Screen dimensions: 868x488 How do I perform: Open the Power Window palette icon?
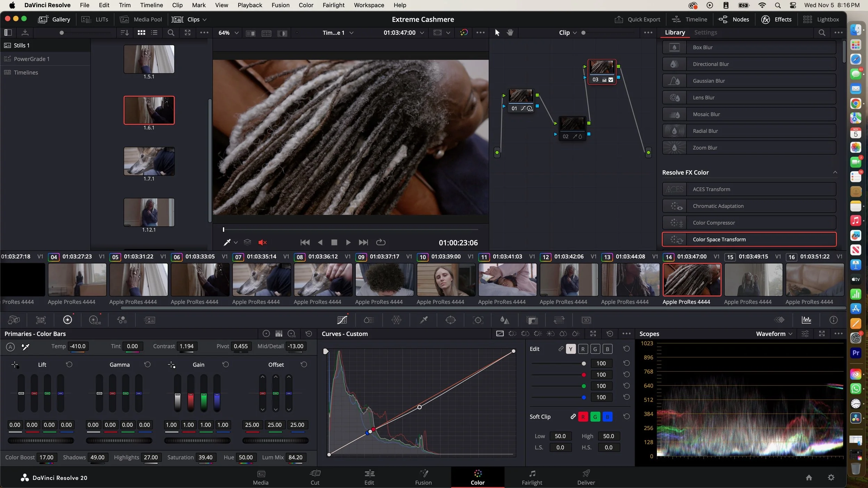[450, 320]
